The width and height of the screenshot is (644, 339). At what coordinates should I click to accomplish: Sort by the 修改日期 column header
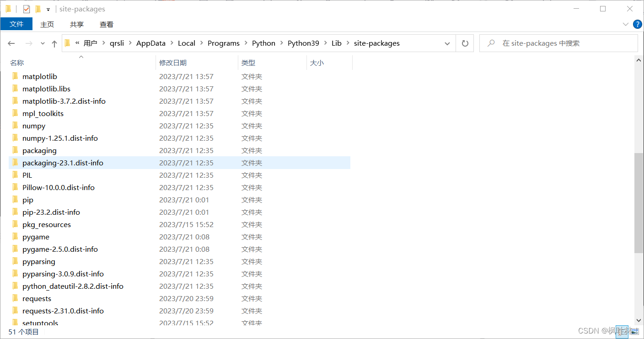[197, 63]
